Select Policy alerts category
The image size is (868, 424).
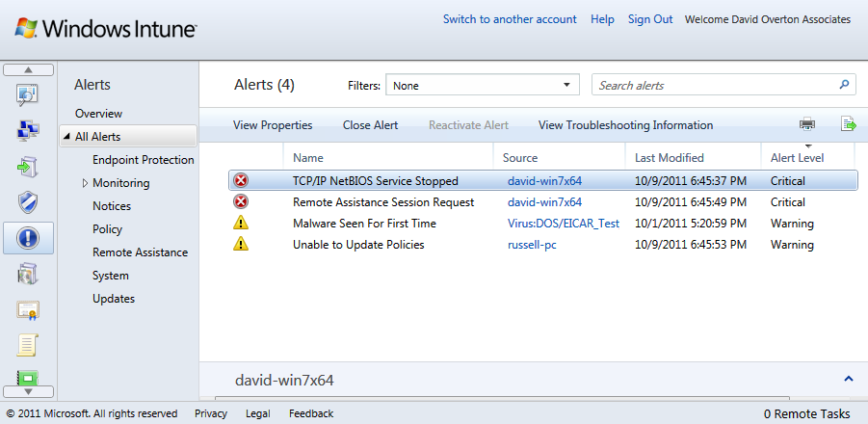click(107, 229)
